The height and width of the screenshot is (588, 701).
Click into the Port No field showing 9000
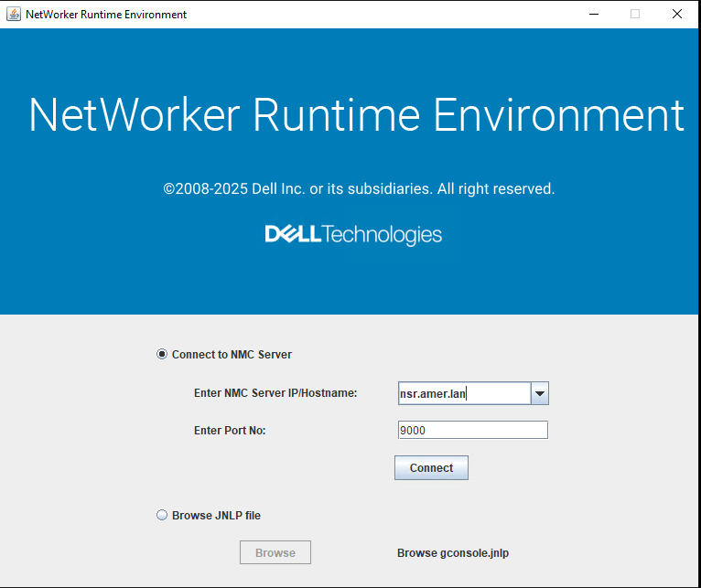coord(473,431)
